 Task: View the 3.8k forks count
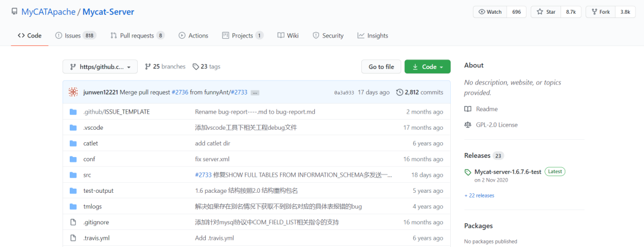625,12
